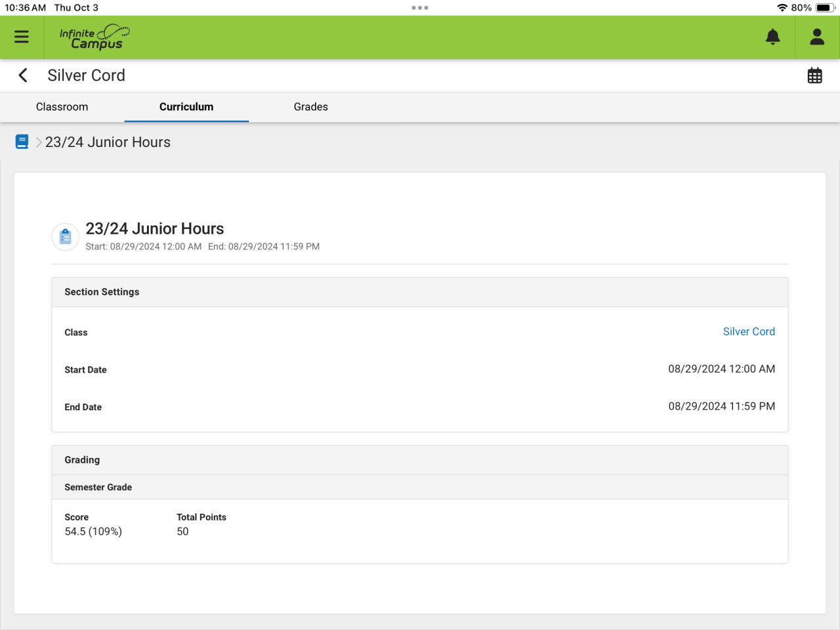Click the Start Date value 08/29/2024 12:00 AM

pos(722,369)
